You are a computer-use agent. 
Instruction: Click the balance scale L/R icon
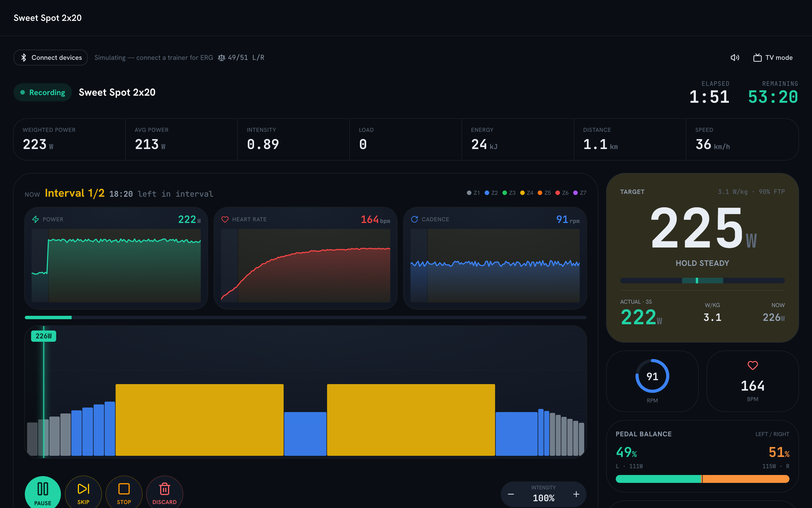click(x=221, y=58)
